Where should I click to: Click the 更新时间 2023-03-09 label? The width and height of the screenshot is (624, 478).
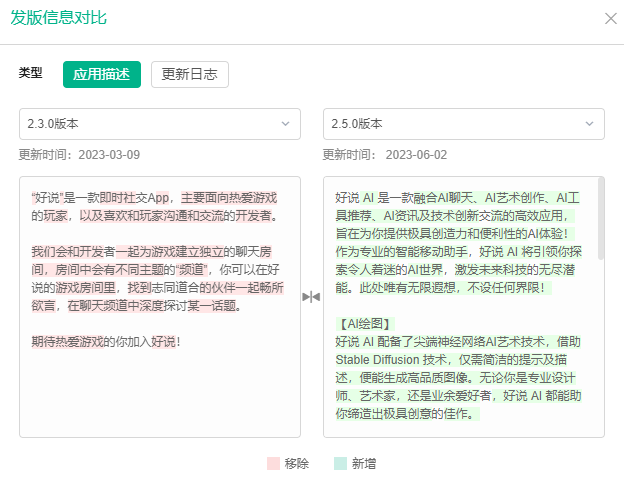click(80, 154)
